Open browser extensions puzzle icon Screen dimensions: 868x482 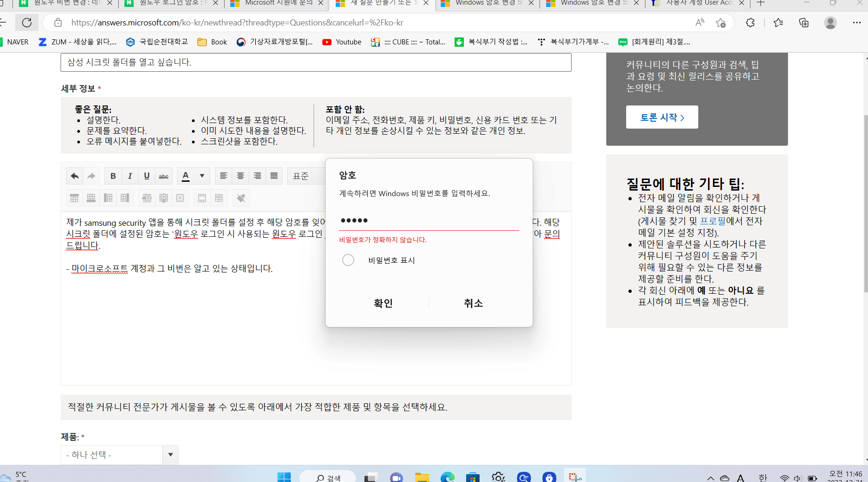point(750,23)
